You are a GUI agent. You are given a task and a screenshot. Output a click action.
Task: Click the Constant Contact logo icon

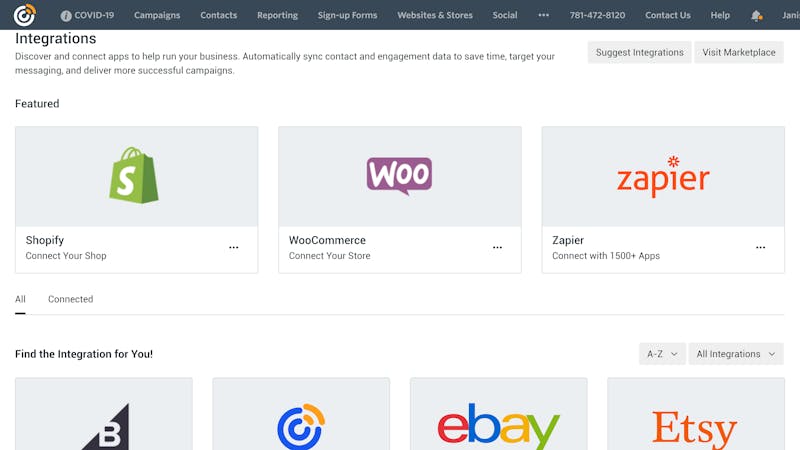[x=24, y=15]
